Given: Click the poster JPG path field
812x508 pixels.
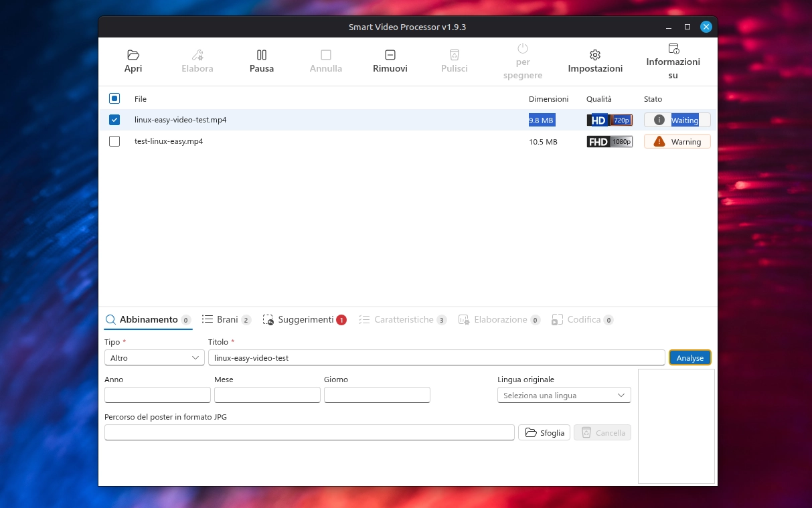Looking at the screenshot, I should [310, 432].
